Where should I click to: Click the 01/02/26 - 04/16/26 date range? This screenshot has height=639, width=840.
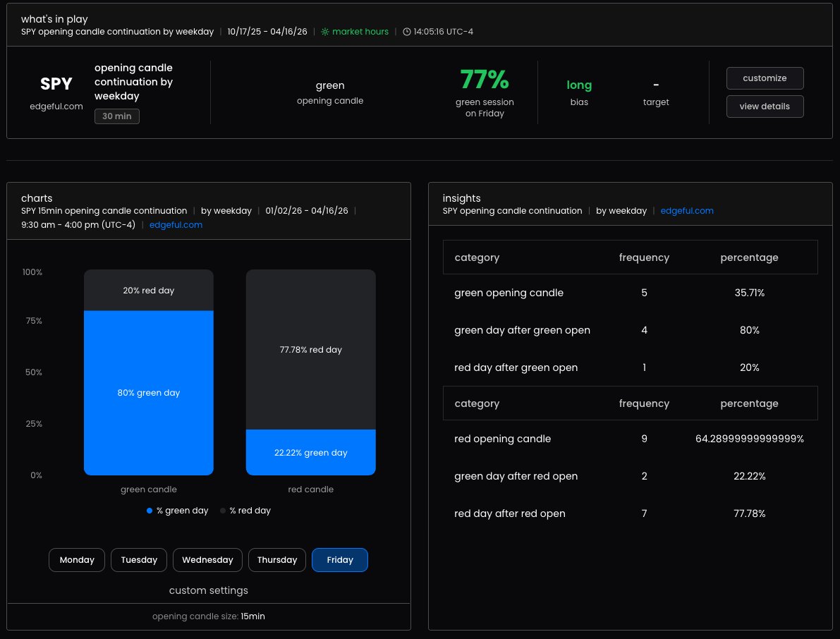click(x=306, y=211)
